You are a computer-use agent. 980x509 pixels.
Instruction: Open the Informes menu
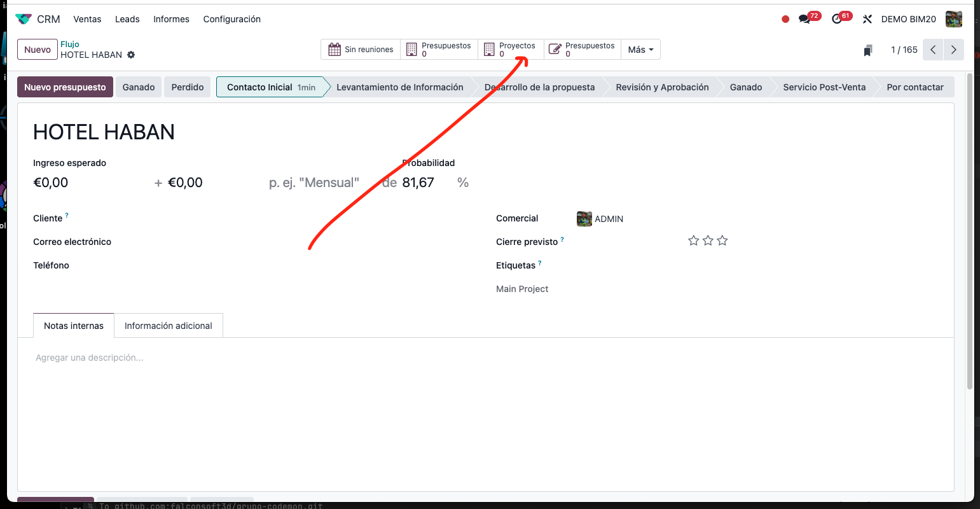(171, 19)
